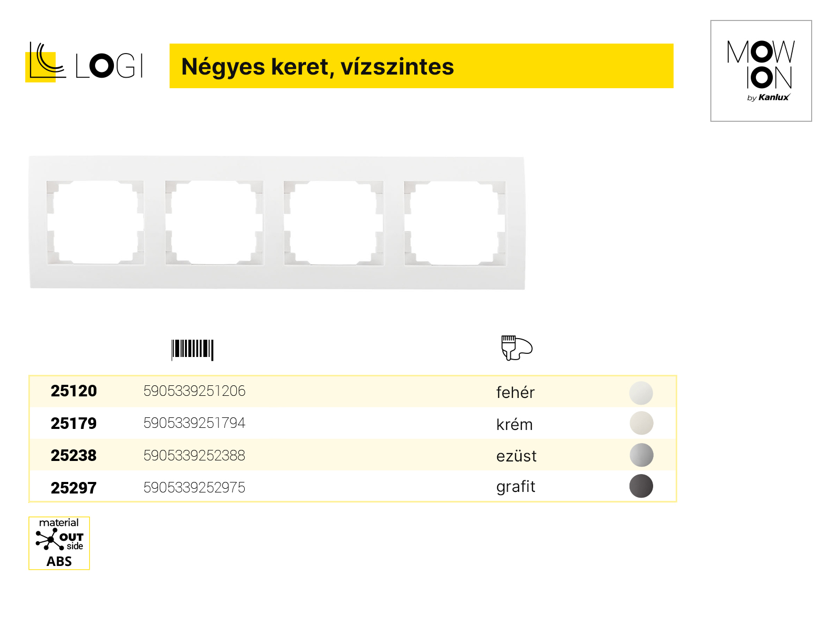840x630 pixels.
Task: Select the krém cream color swatch
Action: pos(641,423)
